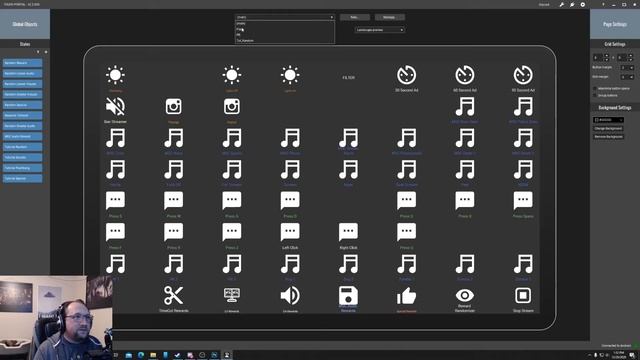Open the background color dropdown in Background Settings
Image resolution: width=640 pixels, height=360 pixels.
[x=608, y=120]
